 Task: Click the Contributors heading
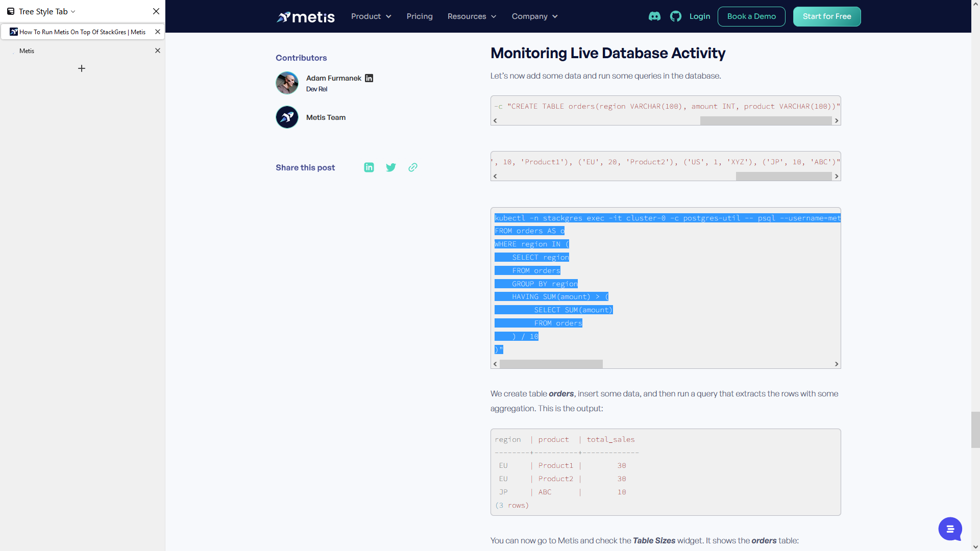tap(301, 58)
